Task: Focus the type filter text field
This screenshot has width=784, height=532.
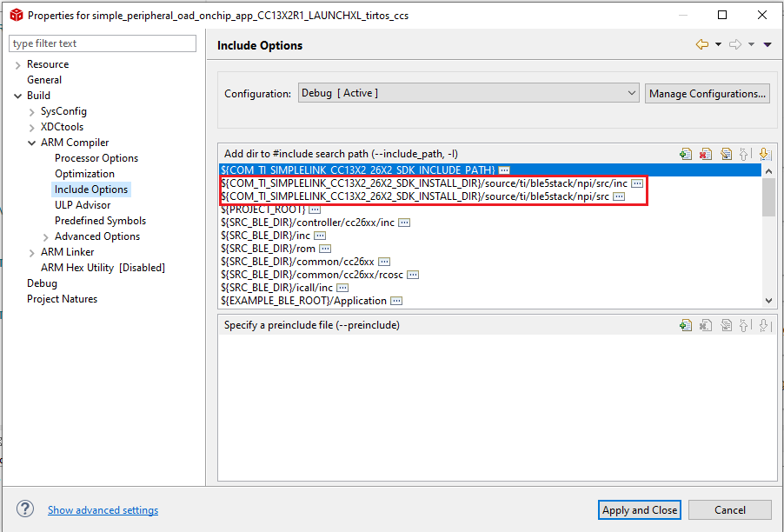Action: point(103,43)
